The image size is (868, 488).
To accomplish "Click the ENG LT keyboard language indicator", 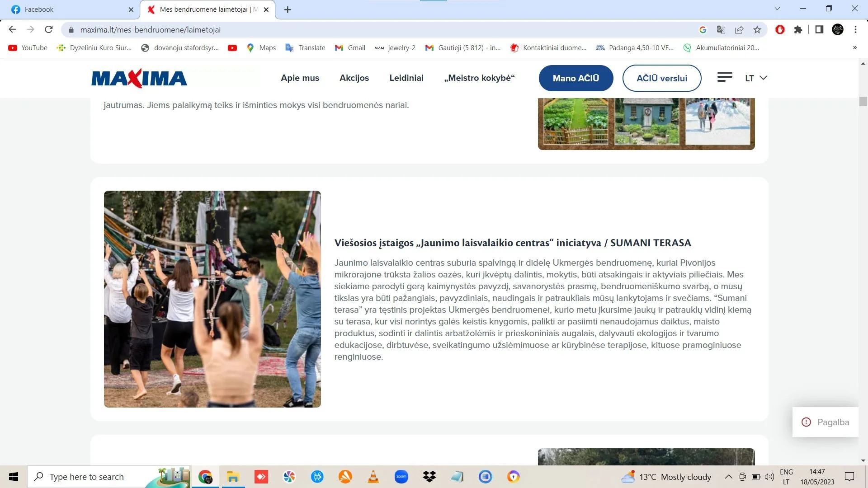I will (x=786, y=477).
